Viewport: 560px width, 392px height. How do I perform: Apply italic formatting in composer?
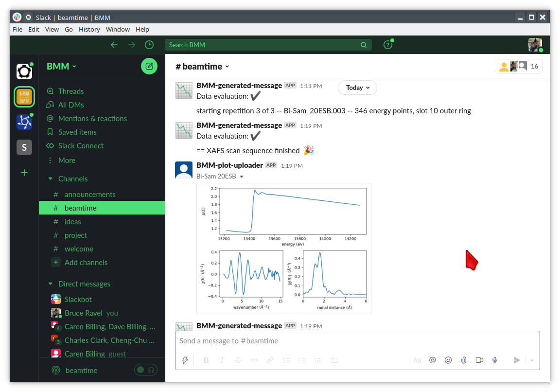[222, 360]
